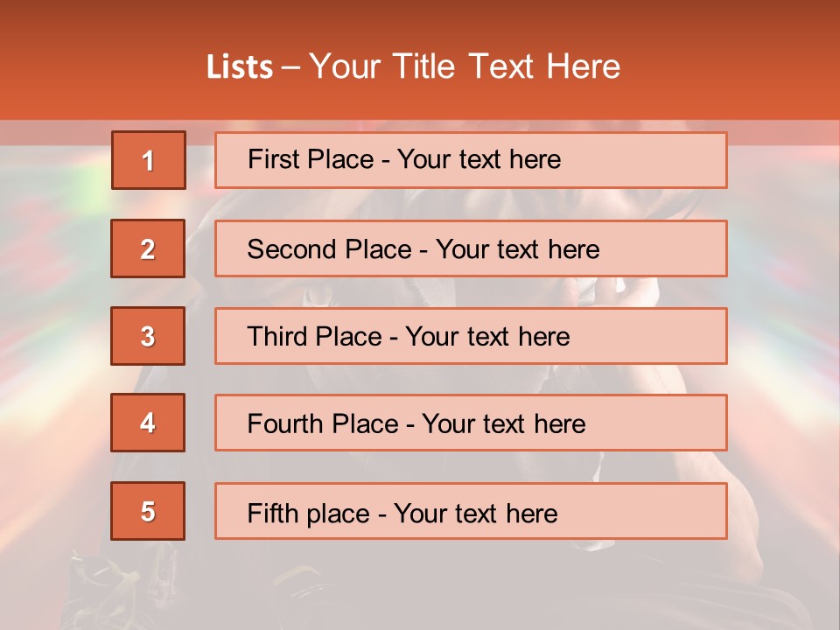840x630 pixels.
Task: Select the number 3 box
Action: coord(148,336)
